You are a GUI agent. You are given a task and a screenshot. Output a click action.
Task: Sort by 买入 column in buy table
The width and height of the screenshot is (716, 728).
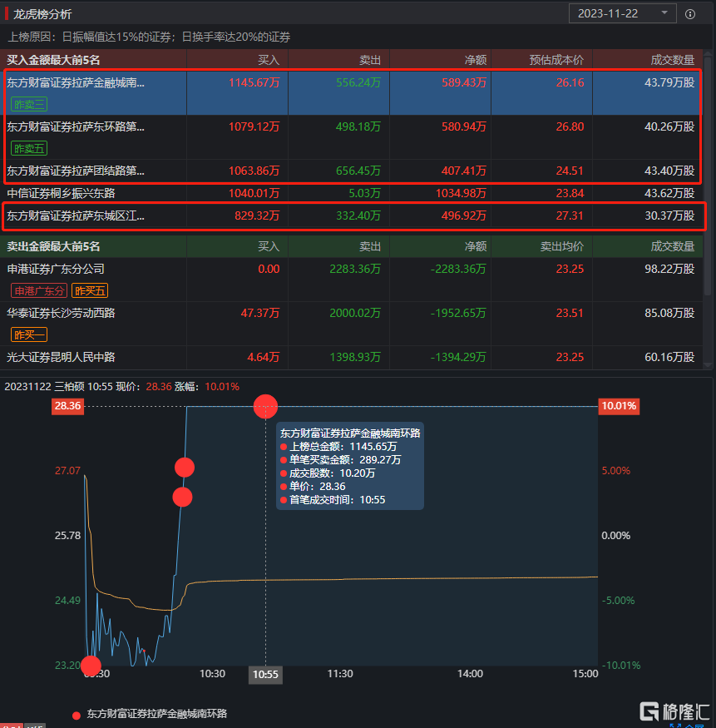pyautogui.click(x=269, y=60)
